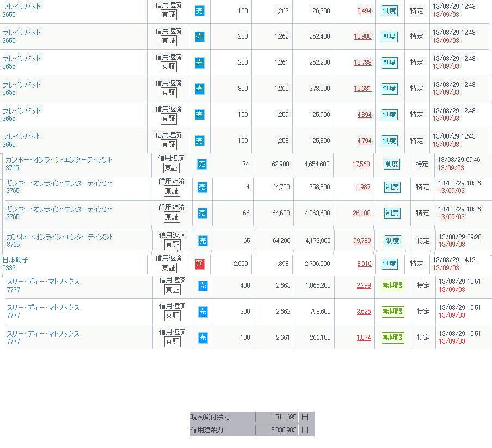Select the timestamp 13/08/29 09:20
This screenshot has width=492, height=448.
coord(460,237)
